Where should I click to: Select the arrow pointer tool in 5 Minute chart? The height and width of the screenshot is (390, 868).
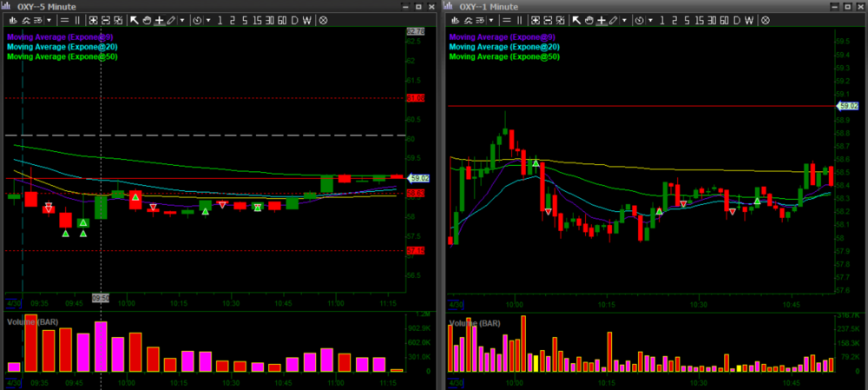click(x=135, y=19)
